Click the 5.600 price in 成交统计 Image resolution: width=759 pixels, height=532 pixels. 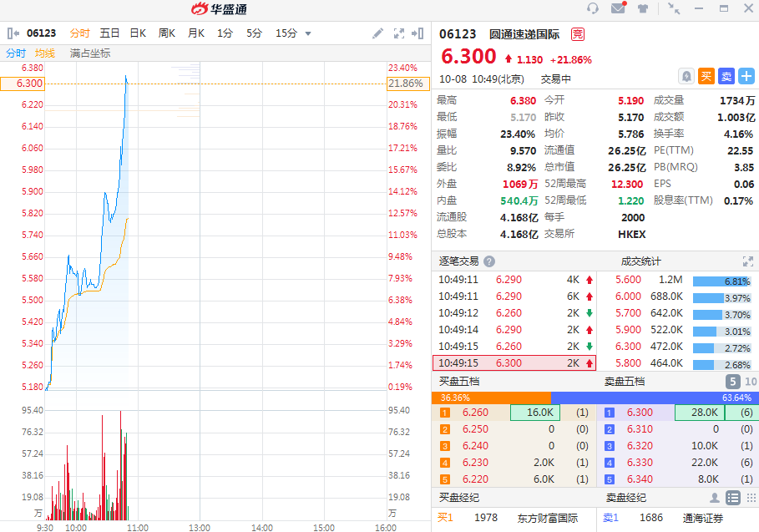[628, 280]
